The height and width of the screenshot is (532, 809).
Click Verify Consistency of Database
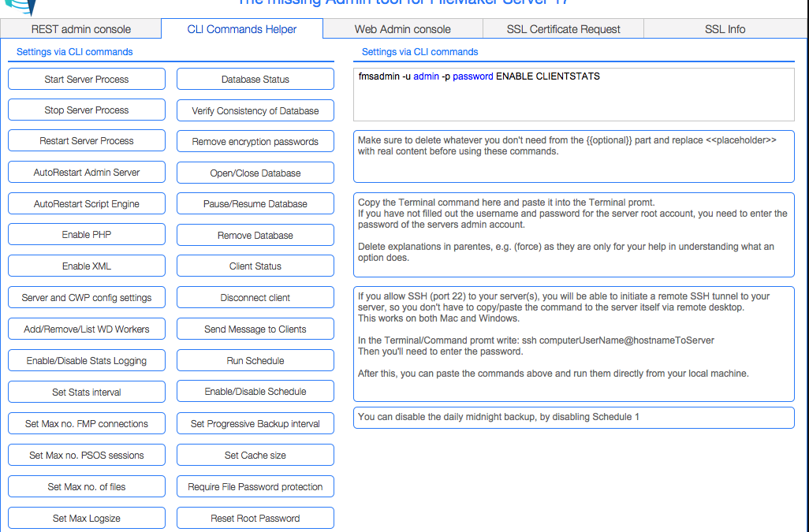click(255, 110)
